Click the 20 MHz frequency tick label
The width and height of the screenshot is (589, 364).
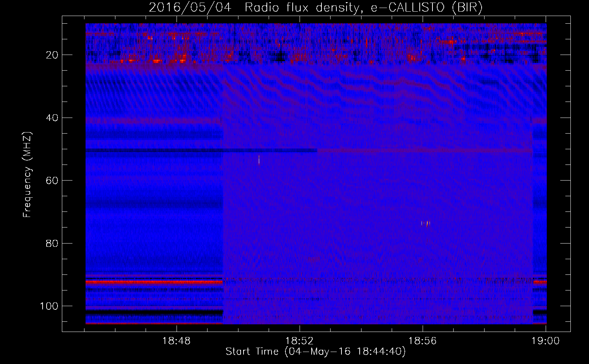(52, 55)
